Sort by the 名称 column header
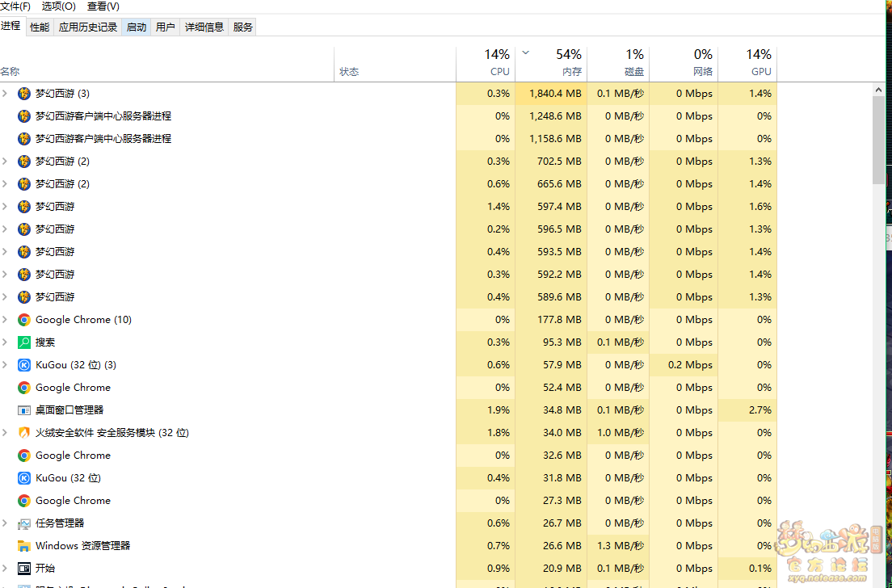 click(x=166, y=65)
